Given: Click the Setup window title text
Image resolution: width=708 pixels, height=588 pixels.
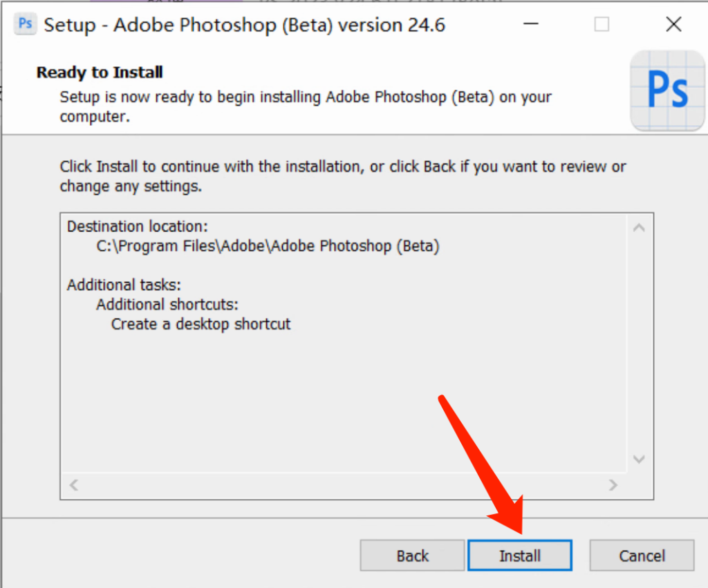Looking at the screenshot, I should (245, 26).
